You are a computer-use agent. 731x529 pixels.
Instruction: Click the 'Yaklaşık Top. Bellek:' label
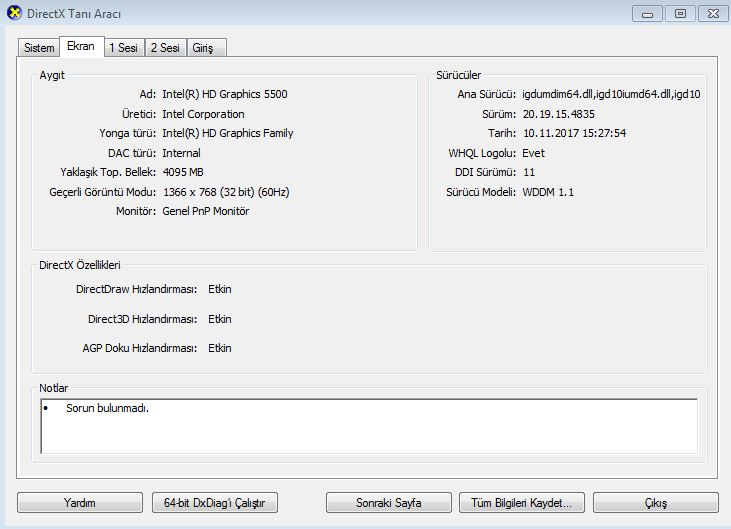click(108, 172)
